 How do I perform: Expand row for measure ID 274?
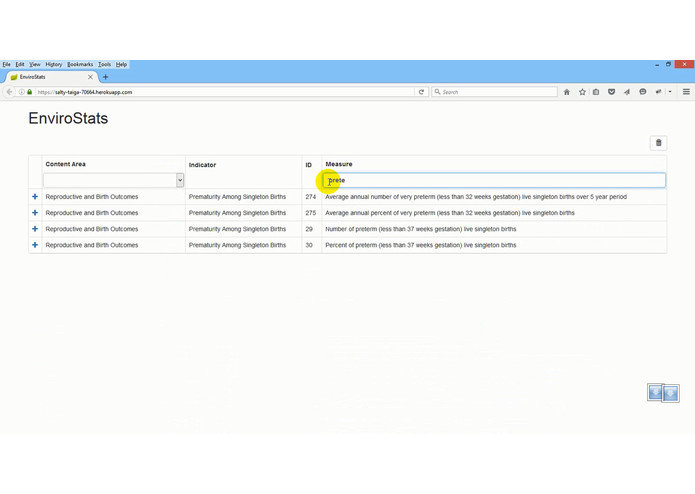(35, 197)
